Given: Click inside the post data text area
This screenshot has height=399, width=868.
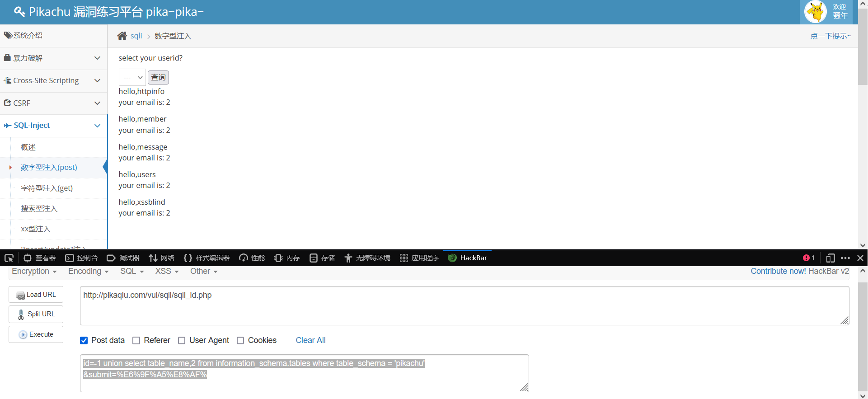Looking at the screenshot, I should pyautogui.click(x=305, y=373).
